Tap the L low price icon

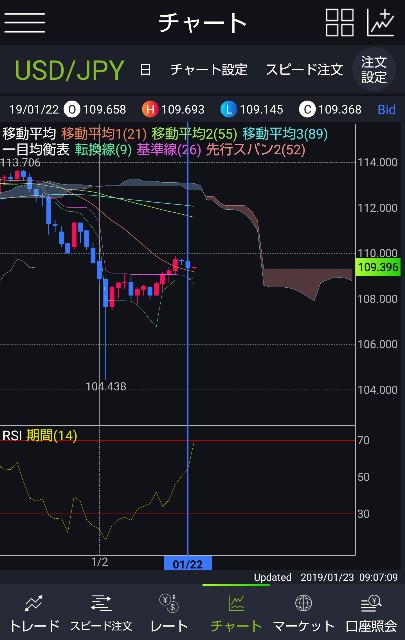tap(229, 109)
